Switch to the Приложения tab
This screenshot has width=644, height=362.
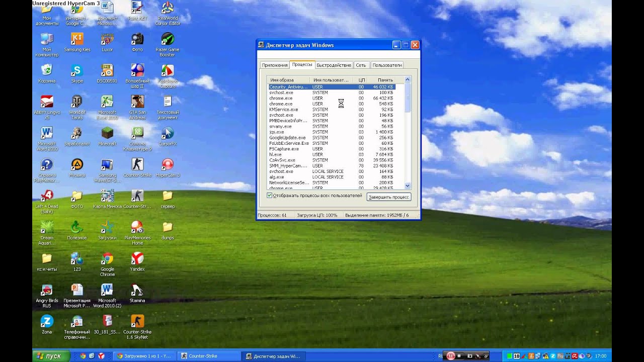(275, 65)
